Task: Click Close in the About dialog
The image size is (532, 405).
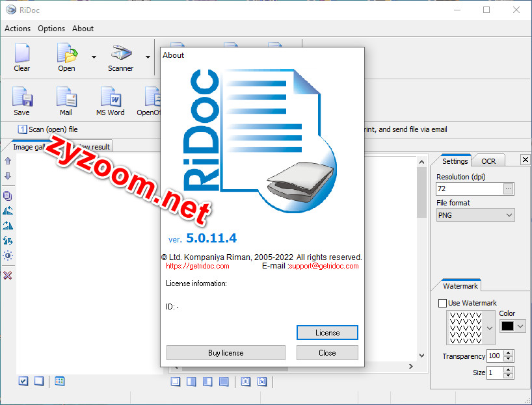Action: 327,353
